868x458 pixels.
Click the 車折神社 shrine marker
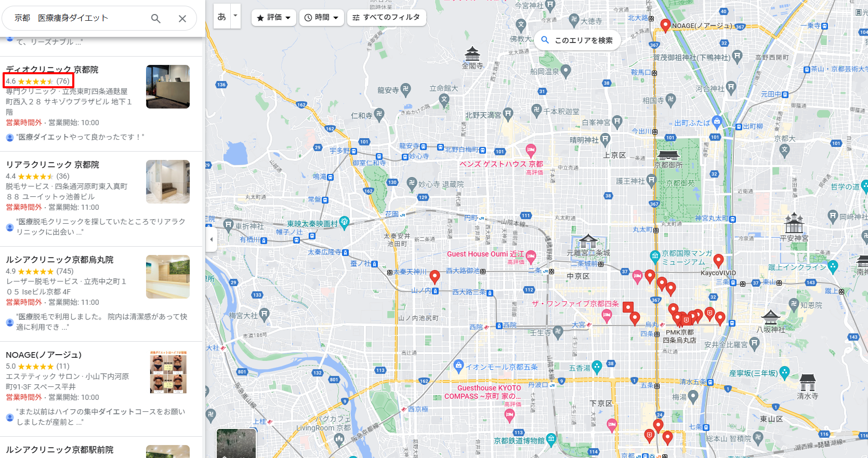coord(229,225)
